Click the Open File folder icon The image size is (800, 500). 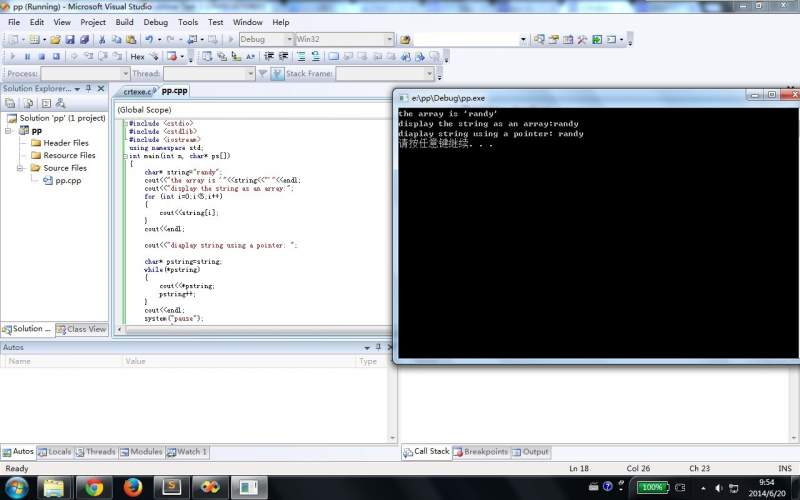(56, 40)
